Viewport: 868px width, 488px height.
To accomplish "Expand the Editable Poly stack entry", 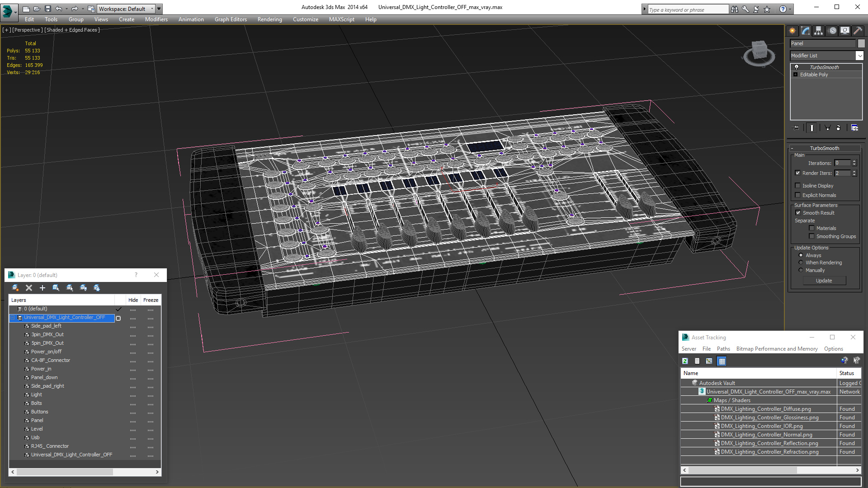I will (x=795, y=75).
